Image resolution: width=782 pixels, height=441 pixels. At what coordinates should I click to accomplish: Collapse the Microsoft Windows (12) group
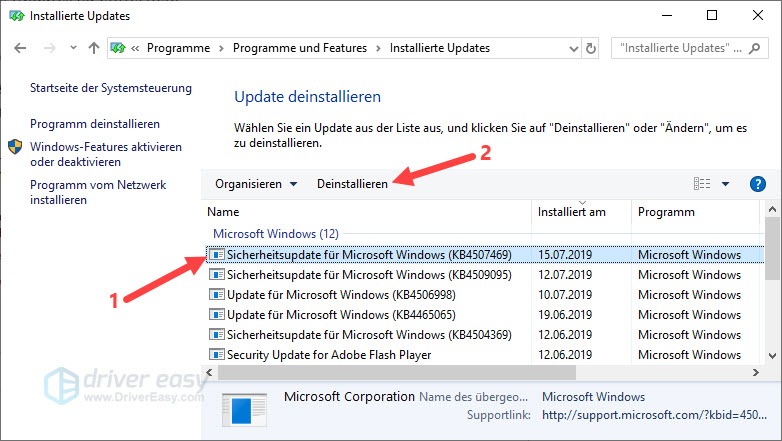pyautogui.click(x=276, y=234)
